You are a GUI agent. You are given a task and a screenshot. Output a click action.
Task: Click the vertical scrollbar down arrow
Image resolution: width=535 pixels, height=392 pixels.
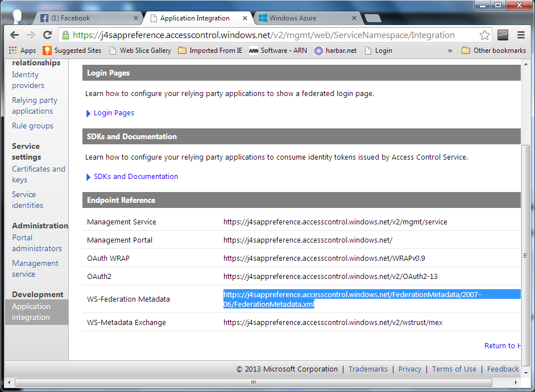point(526,373)
